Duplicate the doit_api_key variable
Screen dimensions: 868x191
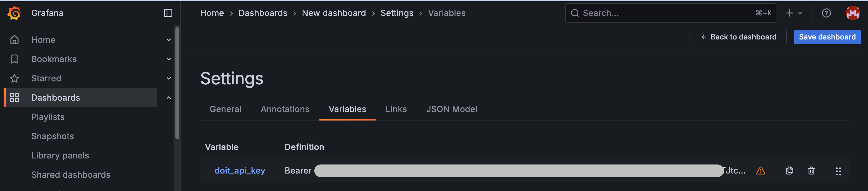click(790, 171)
